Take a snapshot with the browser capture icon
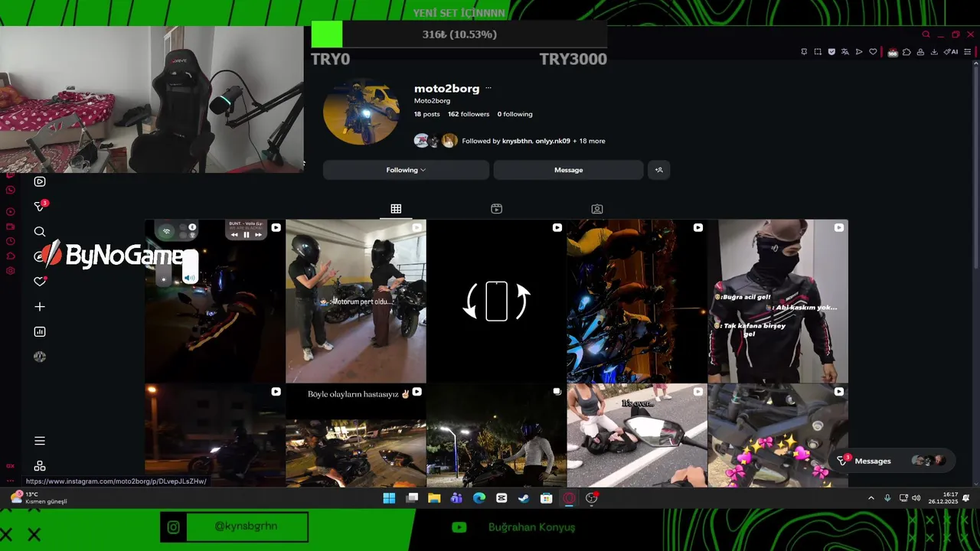980x551 pixels. pos(818,52)
